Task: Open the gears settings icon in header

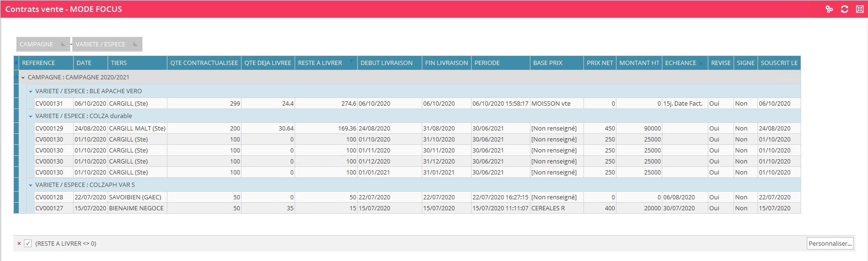Action: pos(829,9)
